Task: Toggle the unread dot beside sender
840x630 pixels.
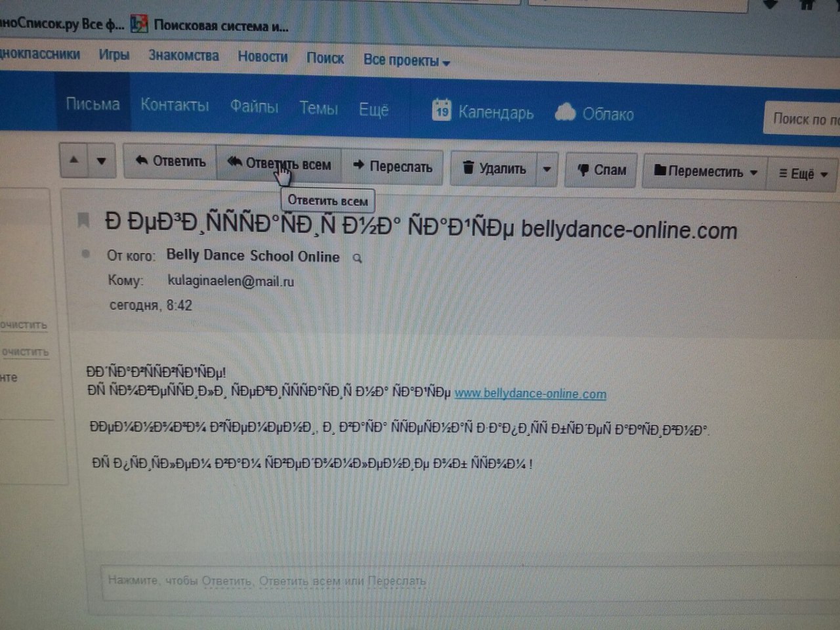Action: [x=85, y=254]
